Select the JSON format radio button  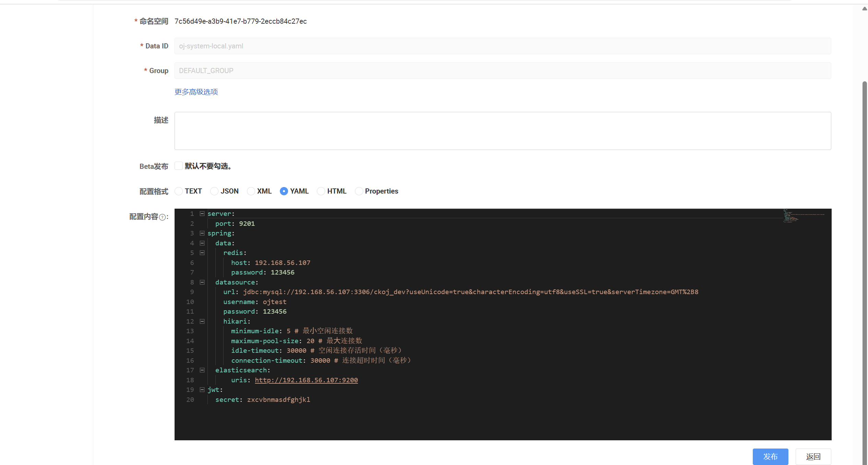[214, 191]
